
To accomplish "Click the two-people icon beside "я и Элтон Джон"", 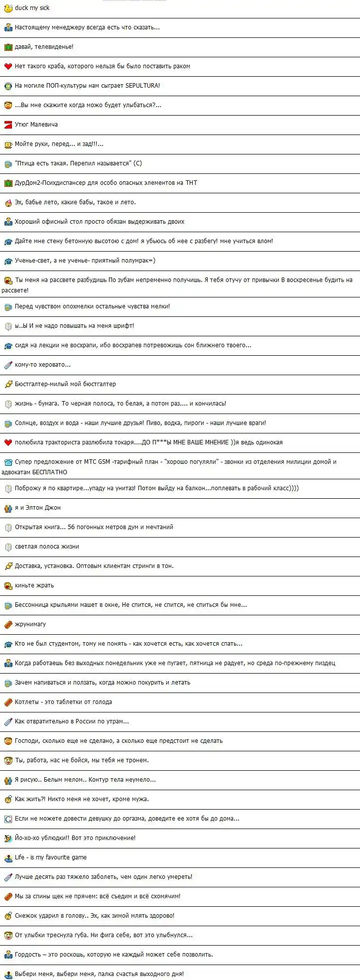I will point(8,508).
